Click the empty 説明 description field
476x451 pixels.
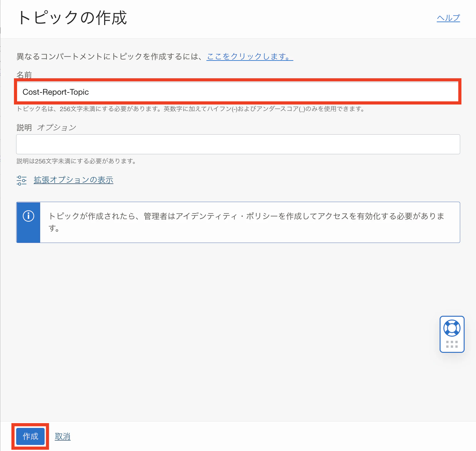[238, 144]
